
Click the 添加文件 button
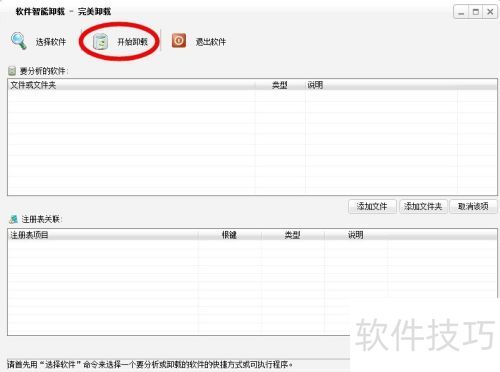click(x=372, y=206)
